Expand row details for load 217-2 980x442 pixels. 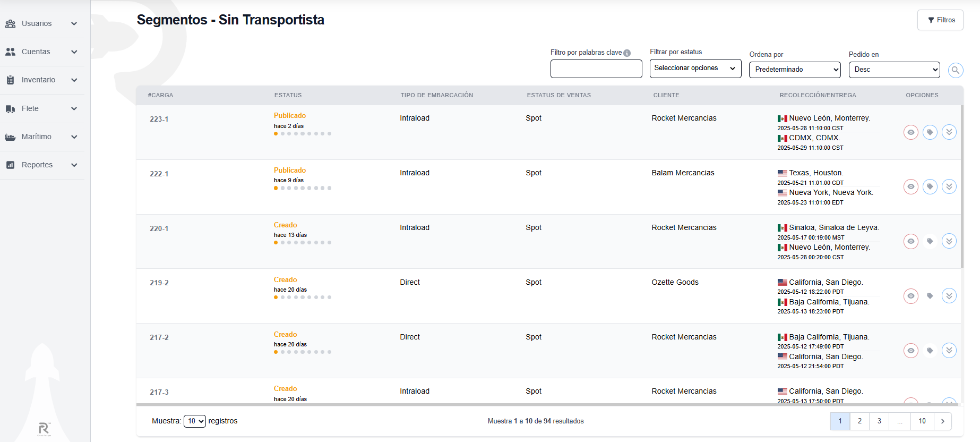click(x=949, y=351)
